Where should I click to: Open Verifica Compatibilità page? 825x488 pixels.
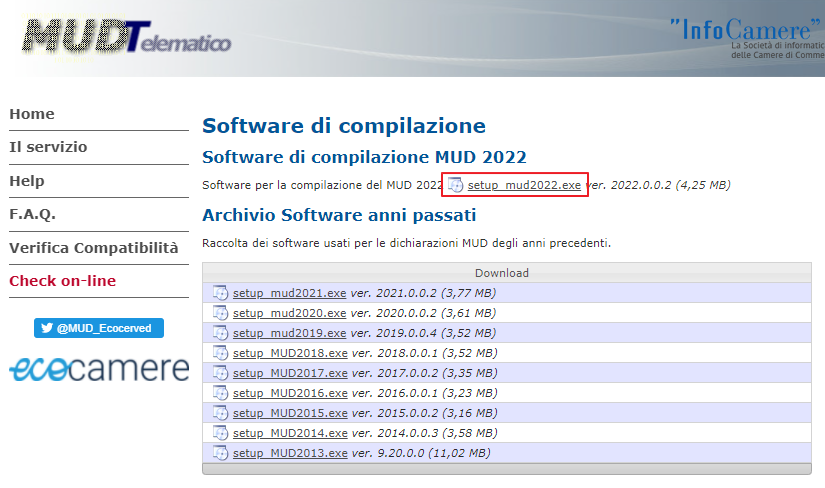point(93,247)
